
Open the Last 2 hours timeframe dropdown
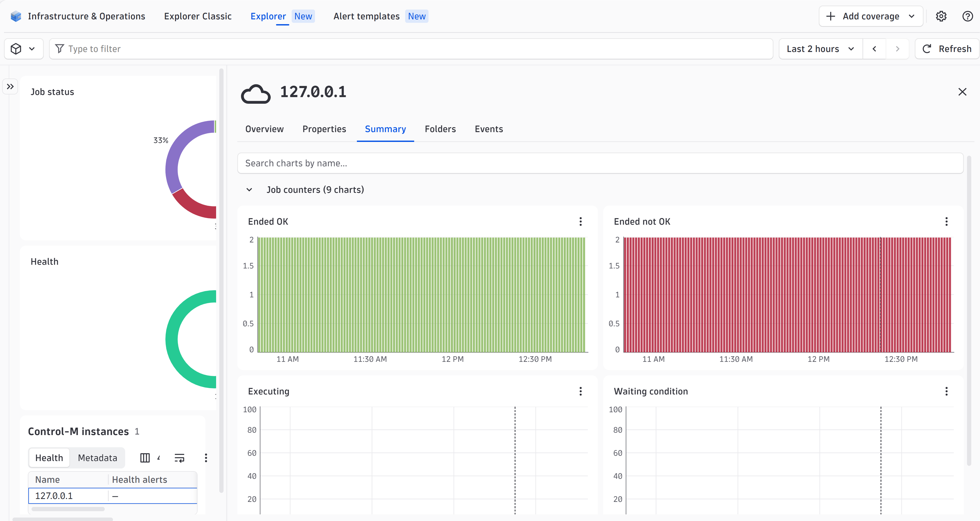point(821,49)
